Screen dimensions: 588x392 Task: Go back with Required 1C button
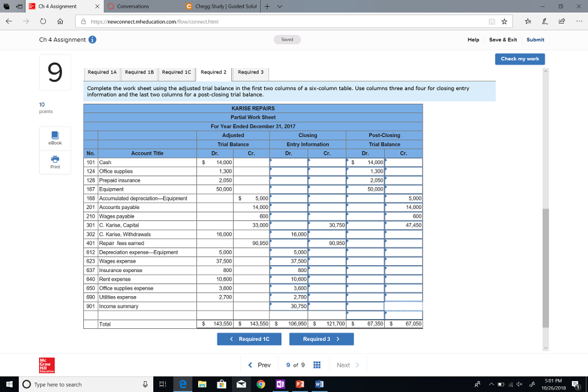click(x=249, y=339)
